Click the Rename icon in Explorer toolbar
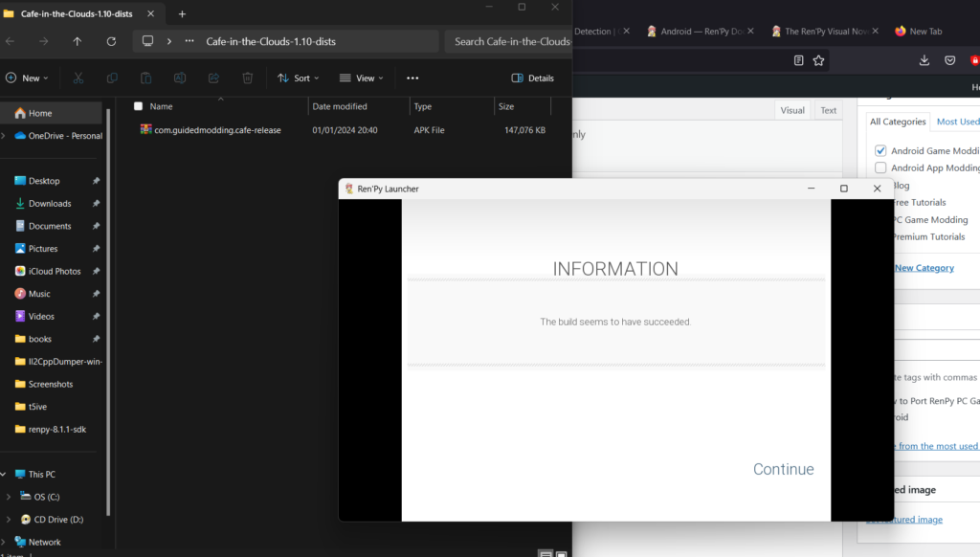This screenshot has height=557, width=980. [180, 78]
